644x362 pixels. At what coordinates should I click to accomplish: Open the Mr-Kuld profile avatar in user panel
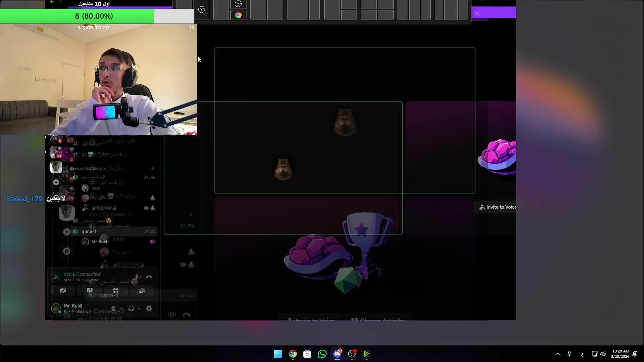pos(56,308)
